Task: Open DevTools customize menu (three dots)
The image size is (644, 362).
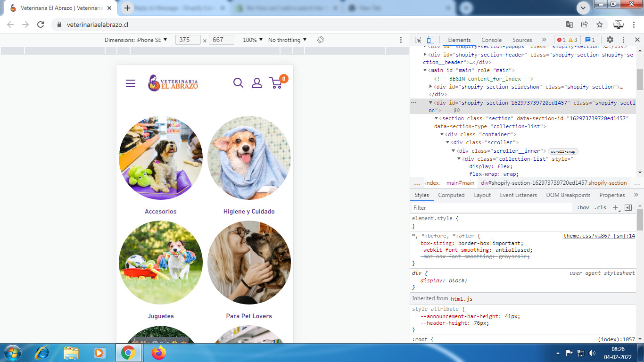Action: [623, 40]
